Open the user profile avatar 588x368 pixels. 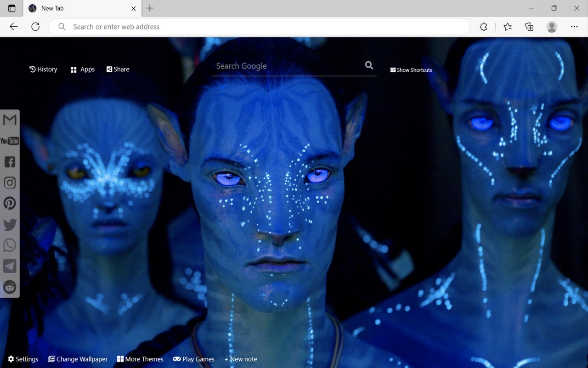[x=552, y=27]
